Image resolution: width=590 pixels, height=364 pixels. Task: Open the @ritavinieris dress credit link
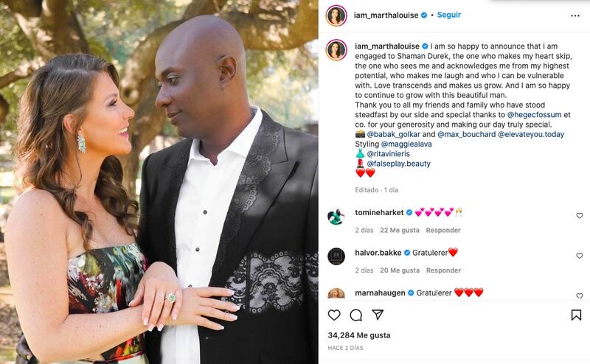tap(389, 154)
